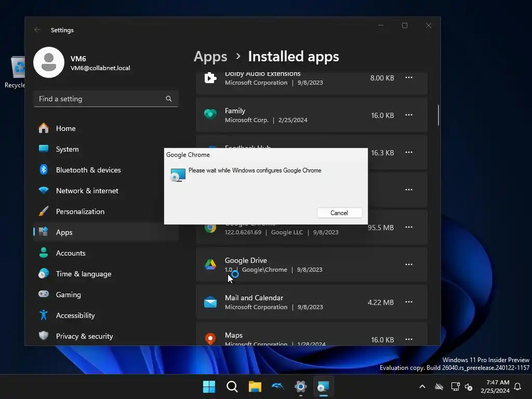Viewport: 532px width, 399px height.
Task: Open the Windows Start menu
Action: click(209, 387)
